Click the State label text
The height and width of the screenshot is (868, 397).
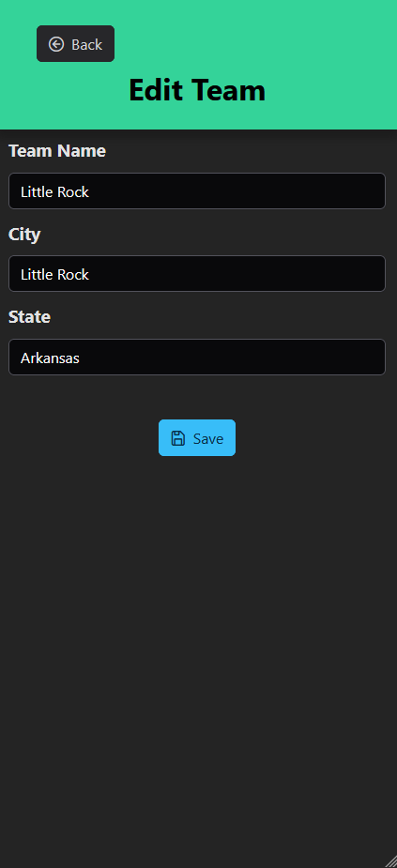coord(29,316)
